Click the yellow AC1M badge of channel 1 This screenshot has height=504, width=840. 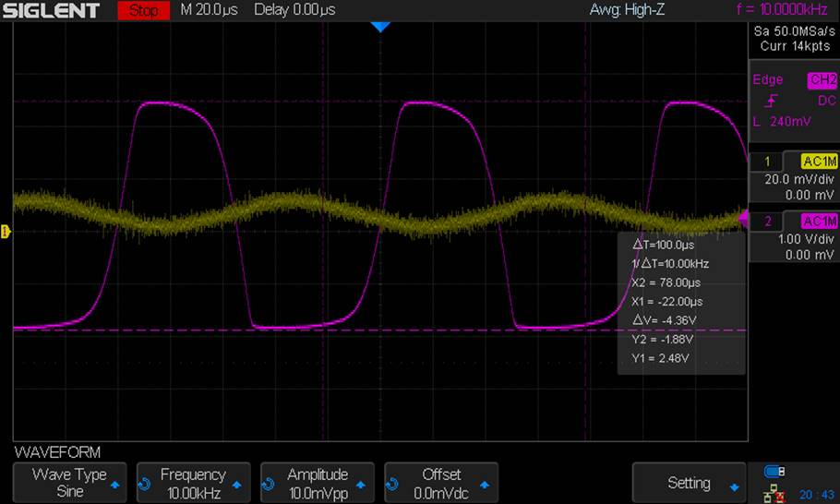[819, 162]
